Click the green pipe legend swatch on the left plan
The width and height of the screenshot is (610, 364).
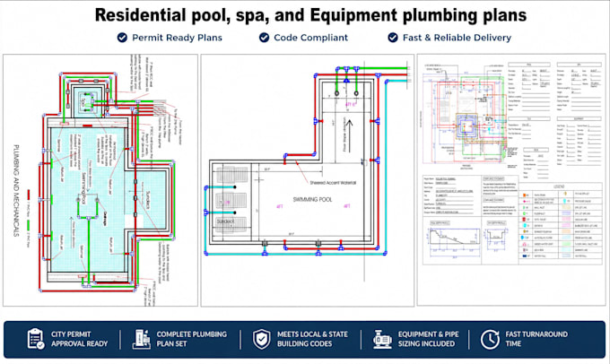point(29,225)
